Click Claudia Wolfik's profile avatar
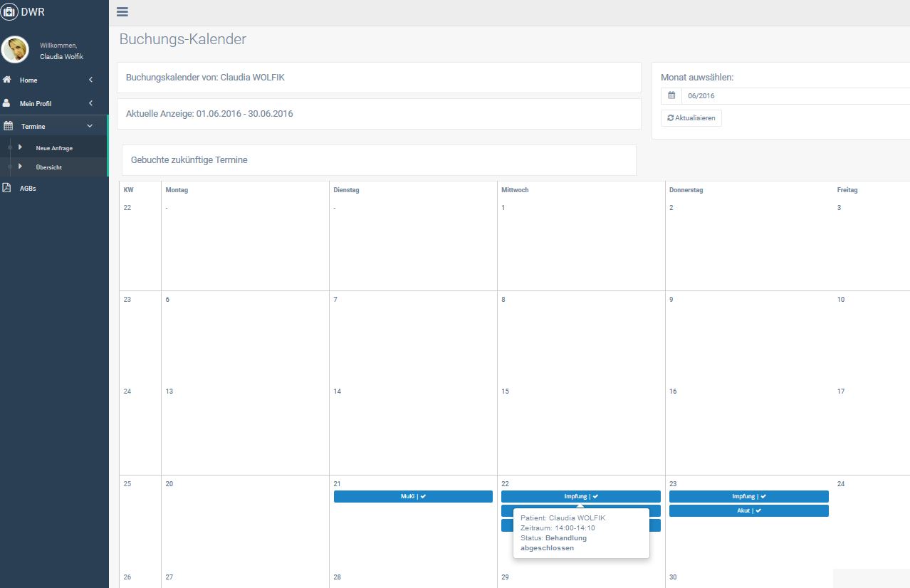 pyautogui.click(x=15, y=50)
